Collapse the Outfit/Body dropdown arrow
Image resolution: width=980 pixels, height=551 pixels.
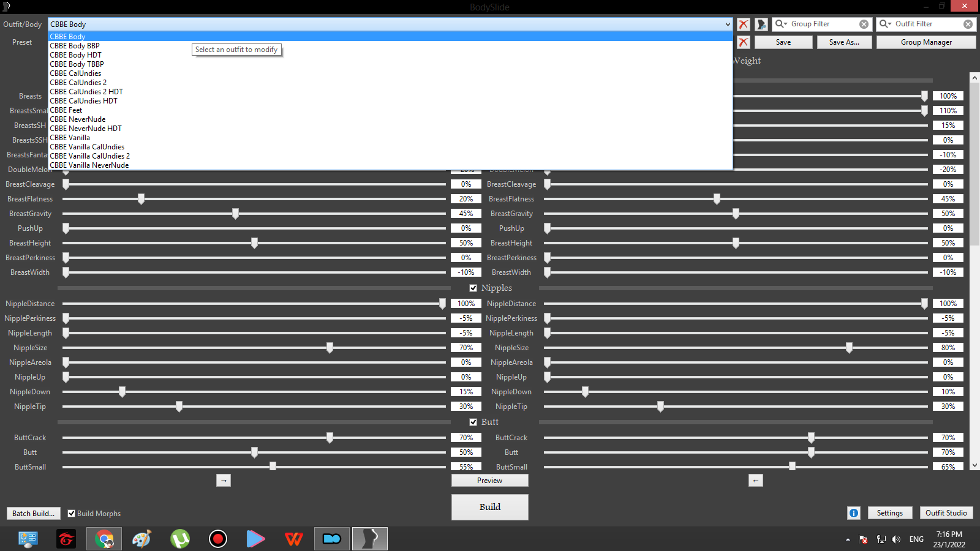pos(727,24)
